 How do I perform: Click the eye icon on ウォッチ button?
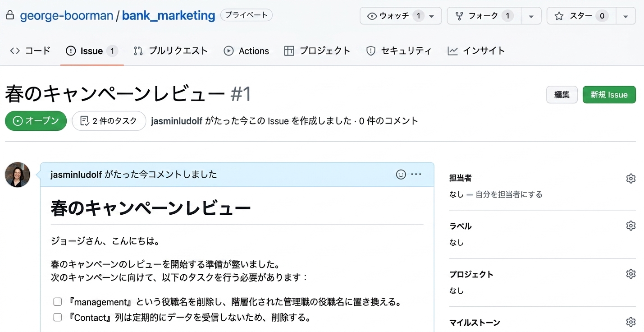(x=372, y=16)
